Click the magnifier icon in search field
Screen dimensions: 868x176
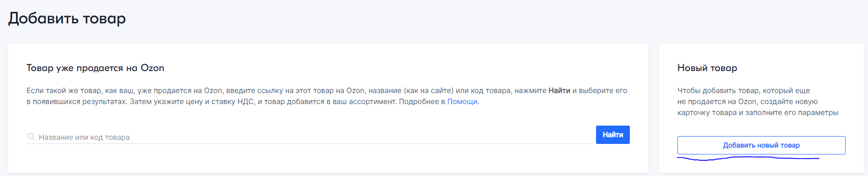[x=32, y=137]
